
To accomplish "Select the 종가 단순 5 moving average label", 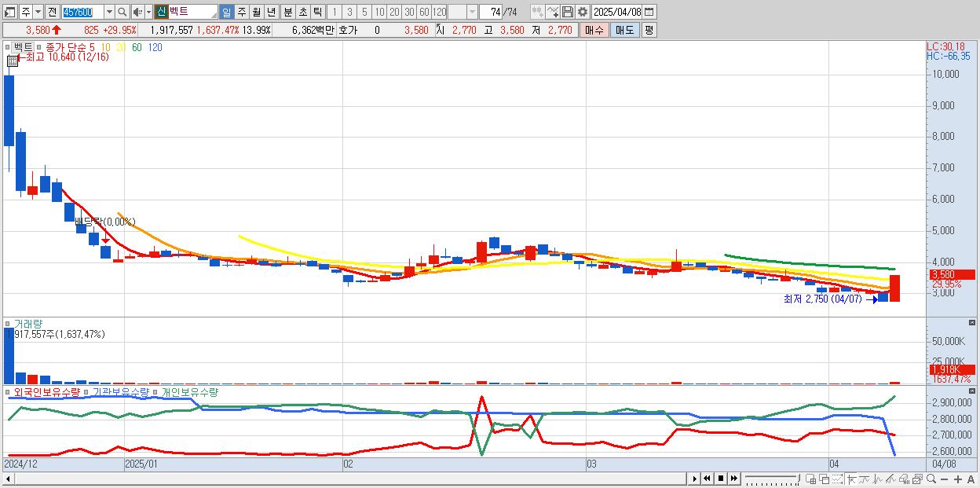I will [x=71, y=47].
